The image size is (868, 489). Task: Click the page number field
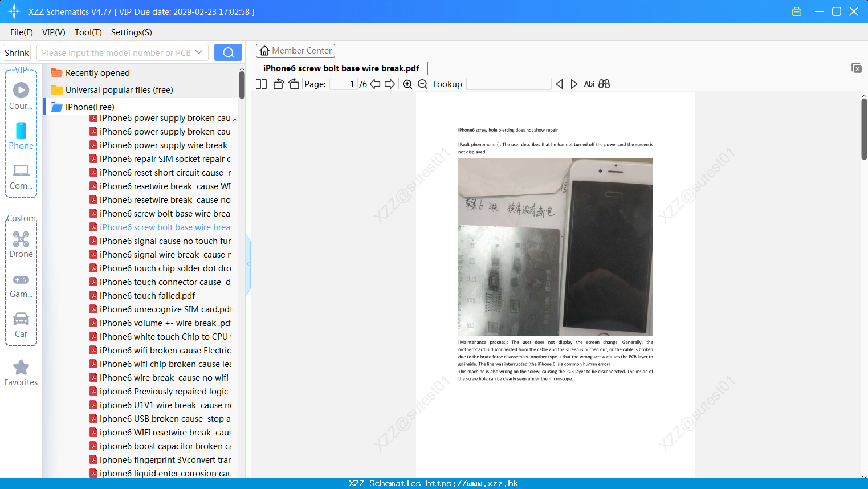344,84
